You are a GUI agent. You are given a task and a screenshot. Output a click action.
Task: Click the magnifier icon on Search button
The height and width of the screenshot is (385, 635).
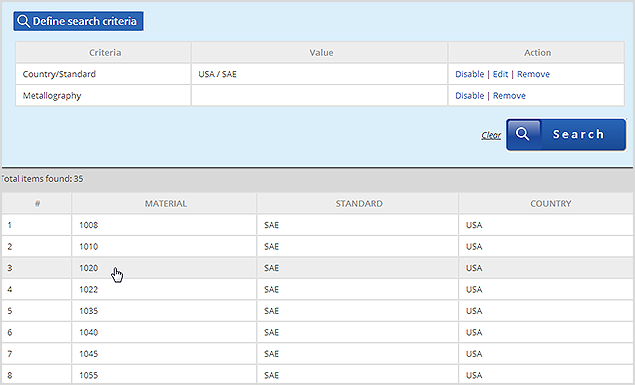point(523,134)
